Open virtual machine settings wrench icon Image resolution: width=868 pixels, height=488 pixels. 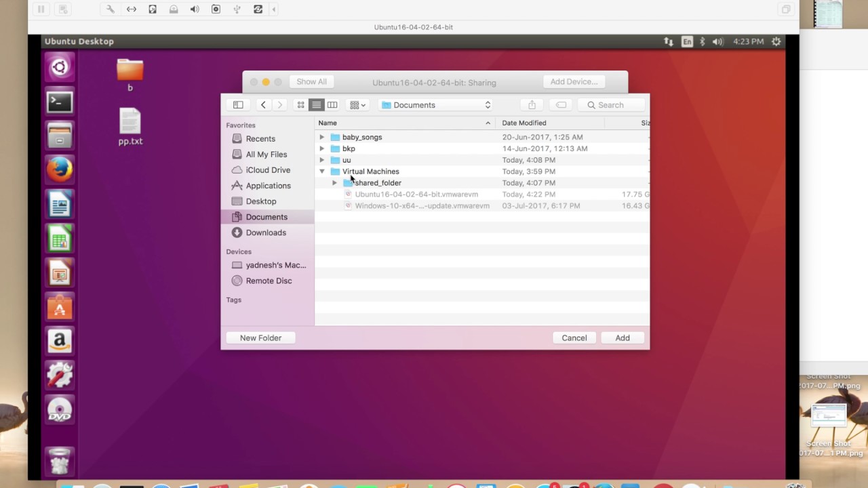(x=111, y=9)
